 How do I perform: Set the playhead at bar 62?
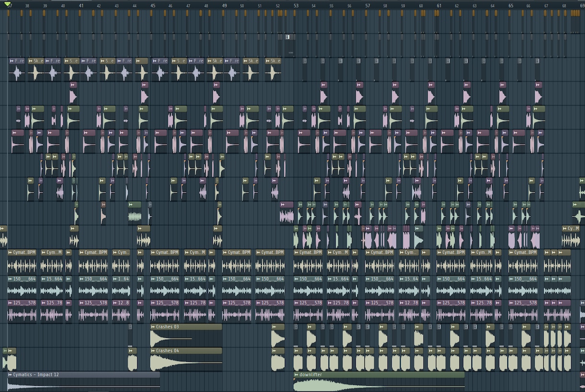click(457, 6)
